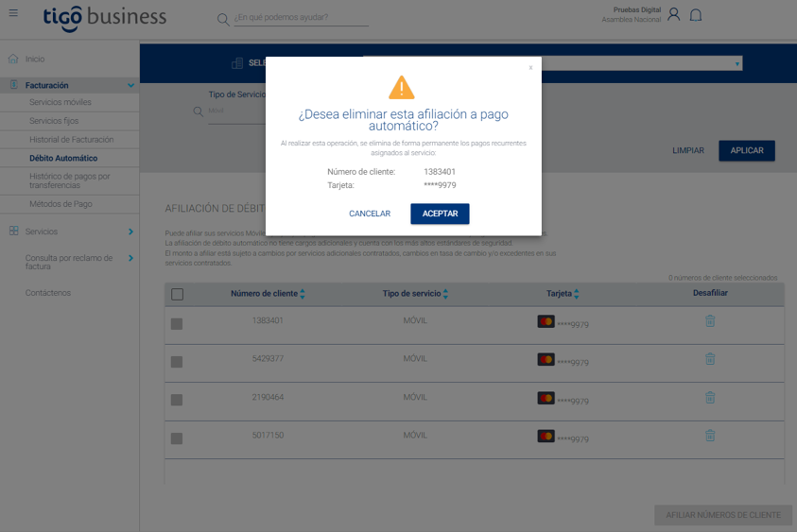Open Servicios móviles in sidebar
Screen dimensions: 797x532
tap(61, 102)
